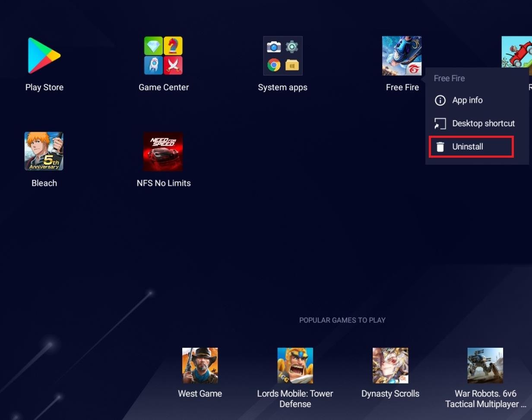Launch the Free Fire game
The image size is (532, 420).
(x=402, y=55)
